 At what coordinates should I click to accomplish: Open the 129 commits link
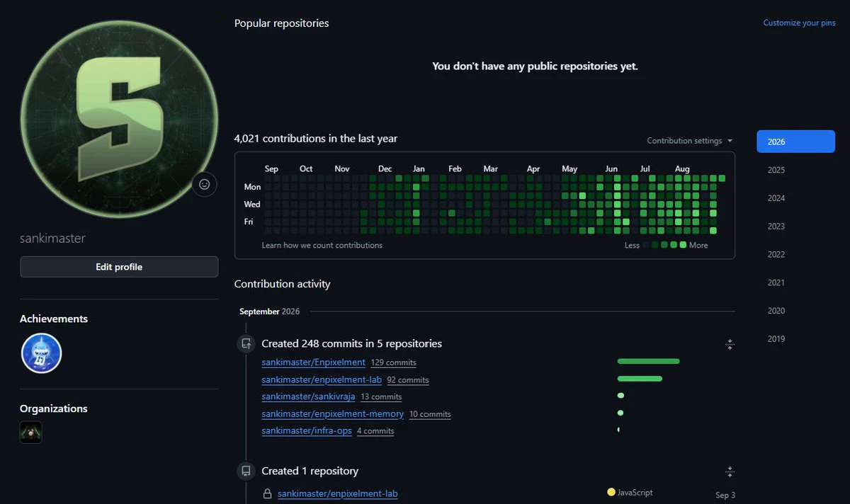393,362
